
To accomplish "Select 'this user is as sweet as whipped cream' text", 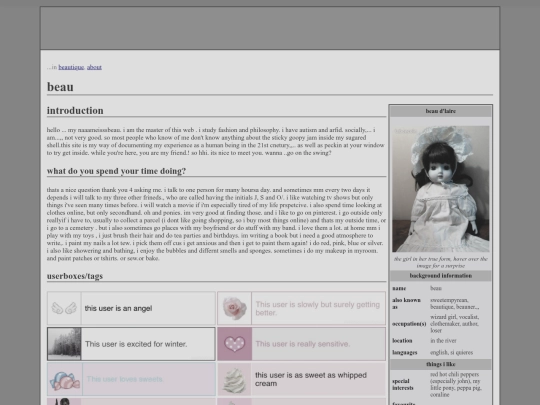I will (311, 379).
